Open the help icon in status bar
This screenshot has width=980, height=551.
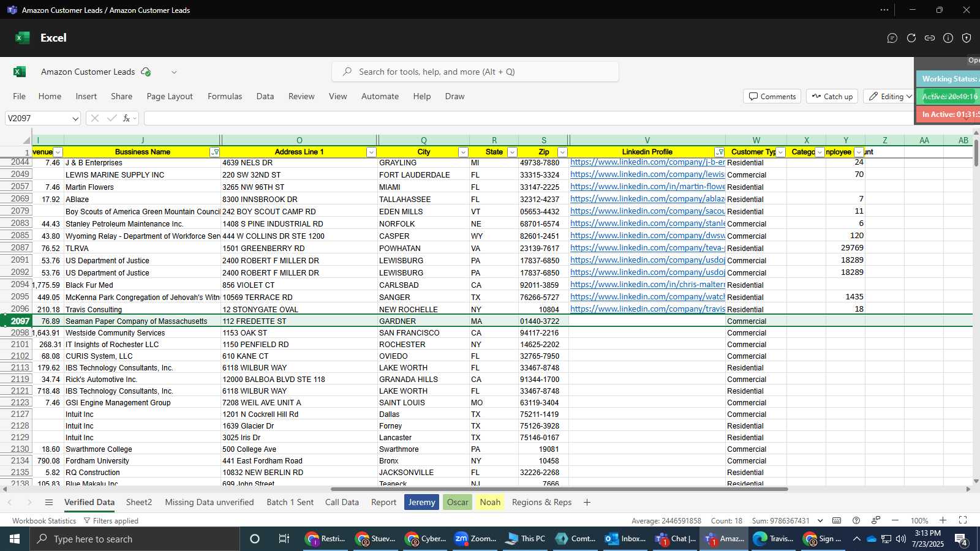pyautogui.click(x=856, y=520)
